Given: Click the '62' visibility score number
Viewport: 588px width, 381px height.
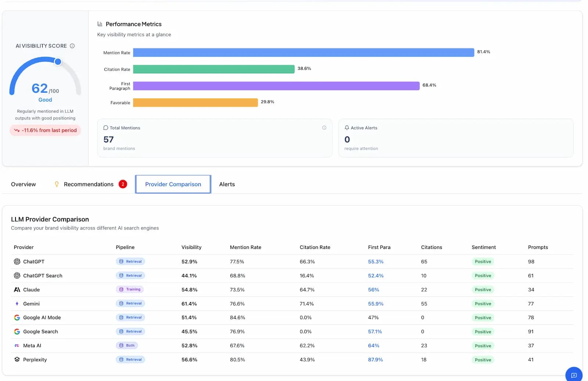Looking at the screenshot, I should (x=40, y=88).
